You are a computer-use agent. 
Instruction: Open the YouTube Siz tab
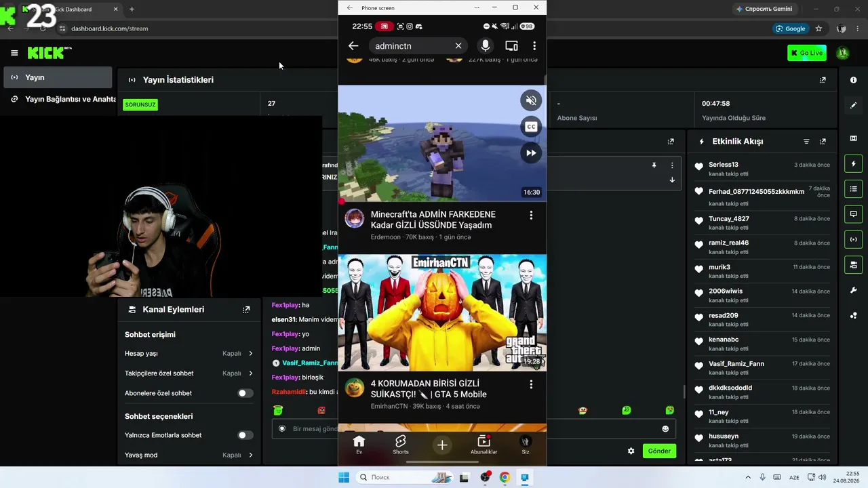coord(526,445)
